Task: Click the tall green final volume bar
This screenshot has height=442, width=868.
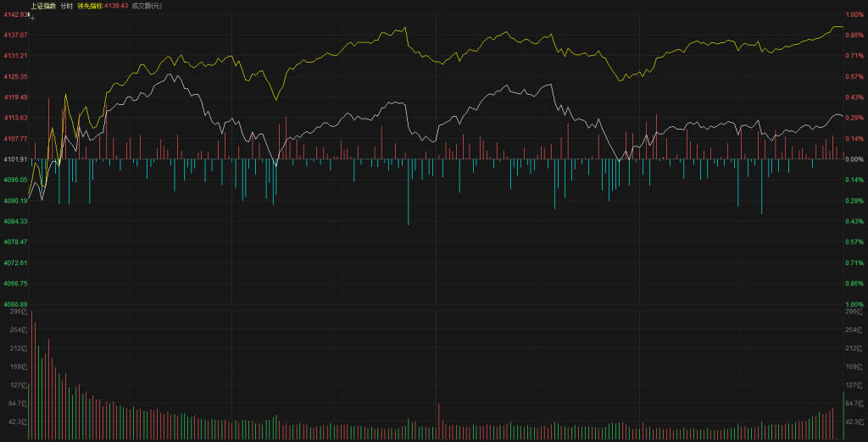Action: click(x=843, y=416)
